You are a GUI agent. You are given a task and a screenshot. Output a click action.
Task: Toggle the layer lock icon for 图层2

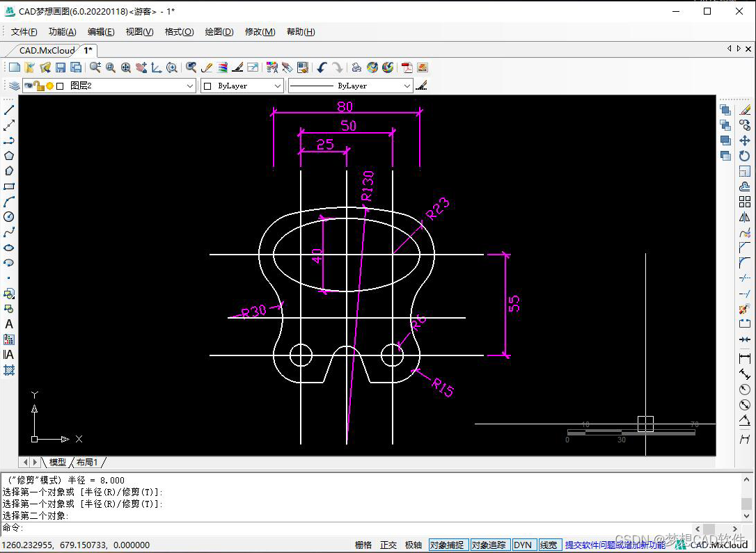[39, 86]
